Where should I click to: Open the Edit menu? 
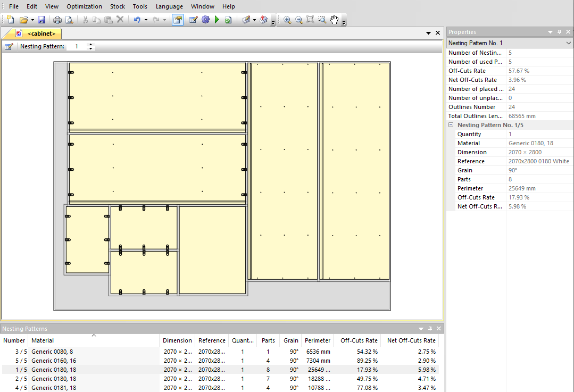pyautogui.click(x=32, y=6)
